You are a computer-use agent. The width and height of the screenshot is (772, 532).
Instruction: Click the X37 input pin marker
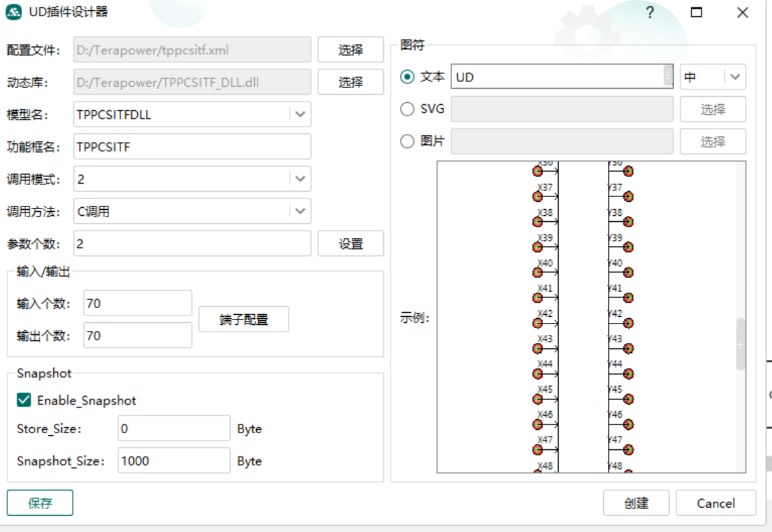tap(538, 196)
